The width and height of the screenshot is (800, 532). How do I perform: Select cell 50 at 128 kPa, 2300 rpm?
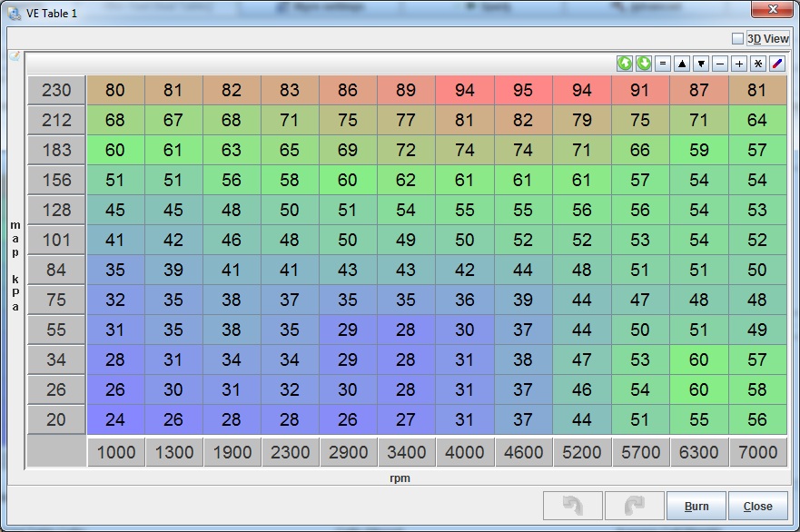(x=290, y=210)
